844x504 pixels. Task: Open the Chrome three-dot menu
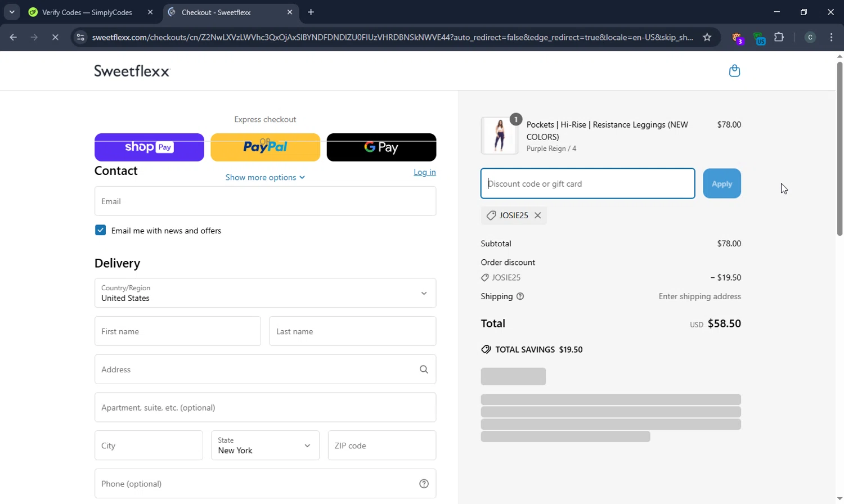(x=831, y=37)
